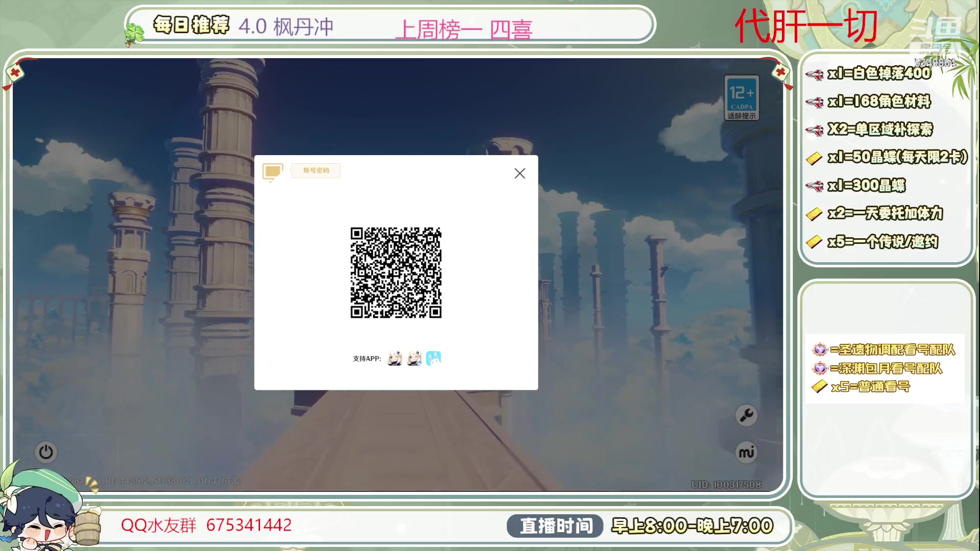Viewport: 980px width, 551px height.
Task: Click the red 代肝一切 heading
Action: pos(806,27)
